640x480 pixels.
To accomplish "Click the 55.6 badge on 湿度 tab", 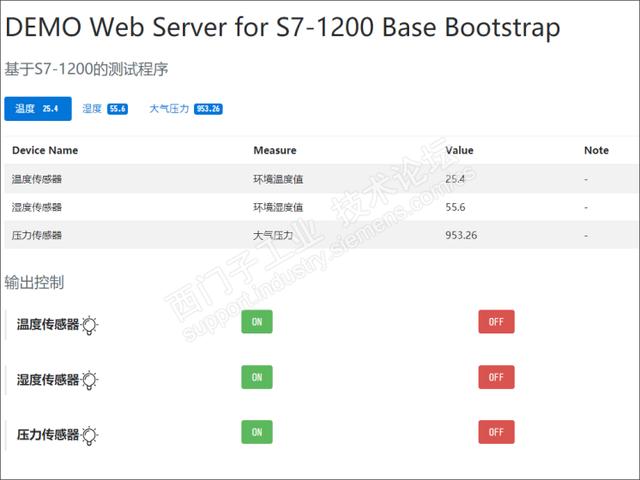I will click(x=118, y=109).
